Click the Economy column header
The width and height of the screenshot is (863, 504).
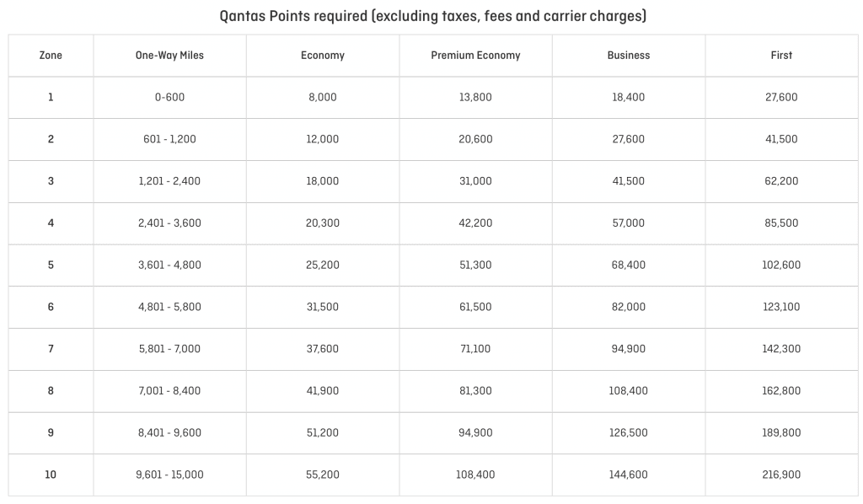click(x=323, y=56)
